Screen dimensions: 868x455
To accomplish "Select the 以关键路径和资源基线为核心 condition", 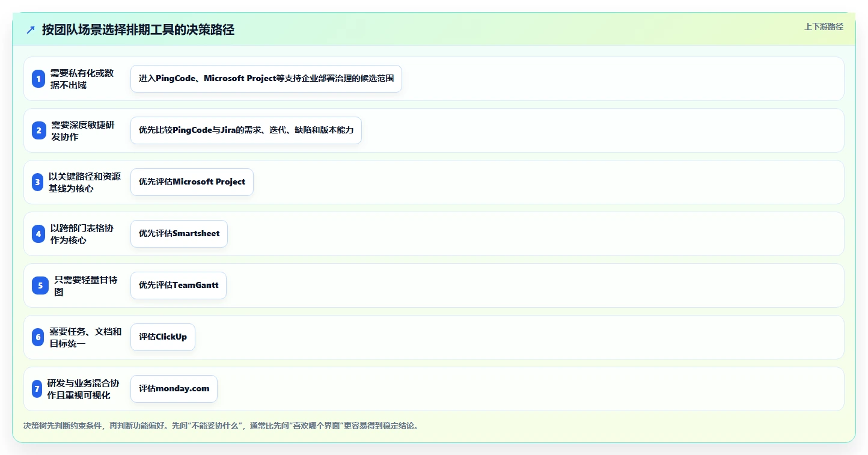I will coord(85,182).
